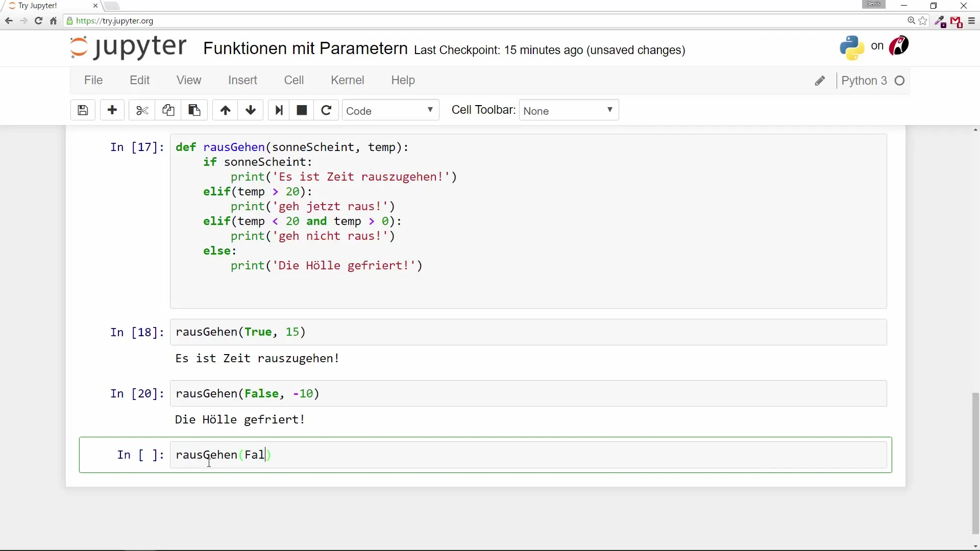
Task: Reload the page in the browser
Action: click(x=38, y=21)
